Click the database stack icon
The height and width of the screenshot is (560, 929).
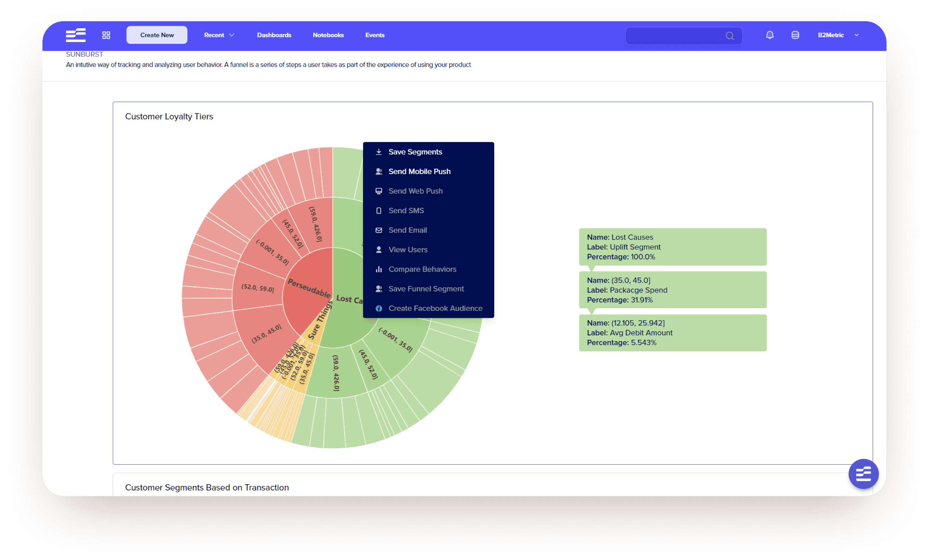795,35
